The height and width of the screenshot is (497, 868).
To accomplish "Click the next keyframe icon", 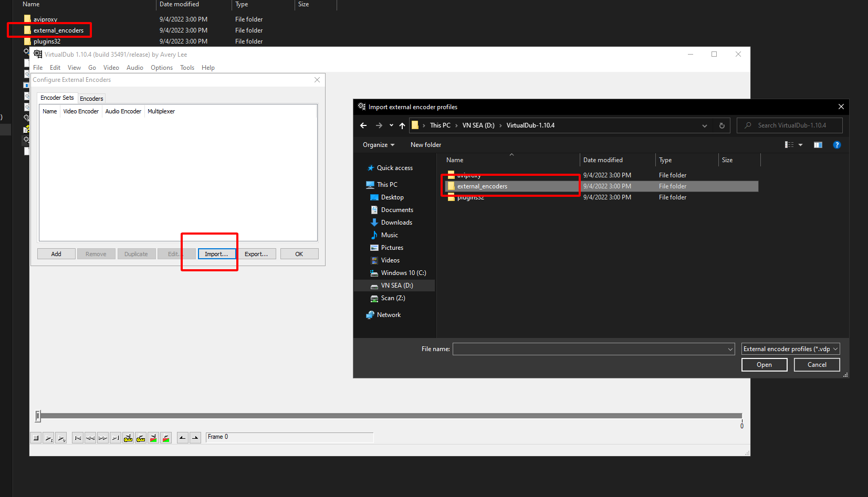I will point(140,438).
